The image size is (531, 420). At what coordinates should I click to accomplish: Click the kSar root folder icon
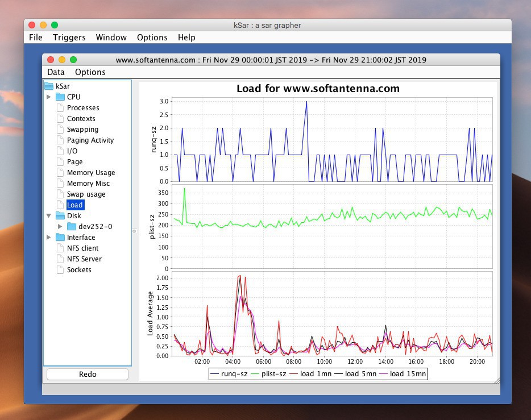(x=49, y=86)
